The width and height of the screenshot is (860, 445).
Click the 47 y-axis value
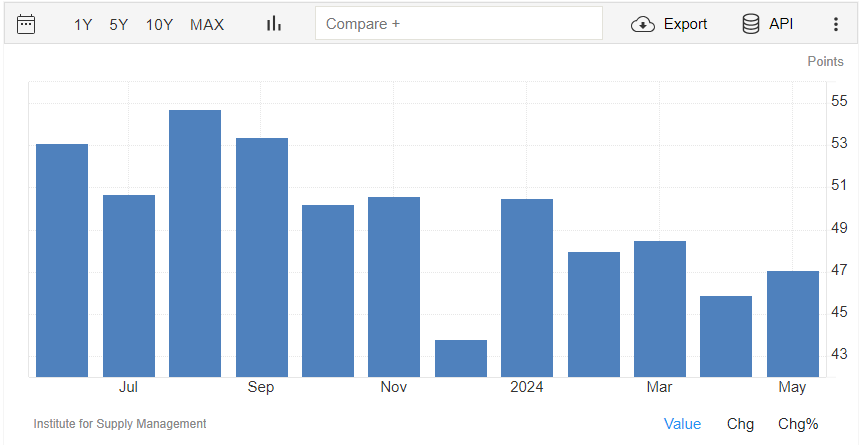coord(839,271)
